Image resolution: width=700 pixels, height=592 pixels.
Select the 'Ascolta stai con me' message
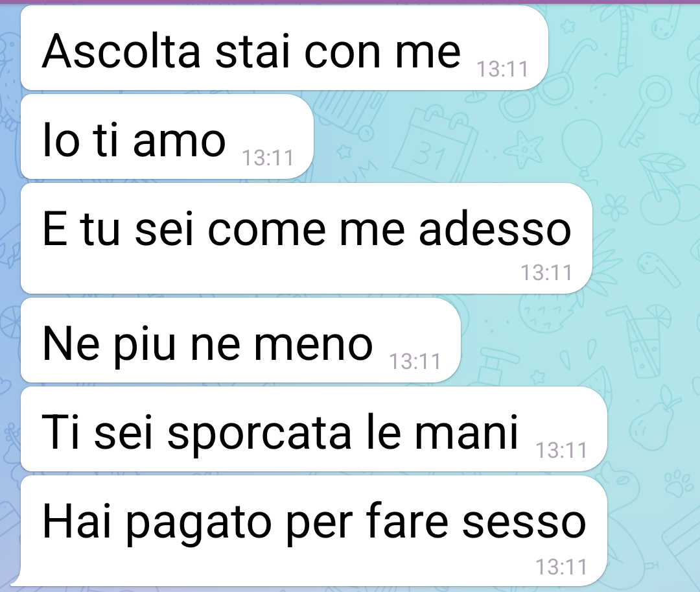(285, 48)
